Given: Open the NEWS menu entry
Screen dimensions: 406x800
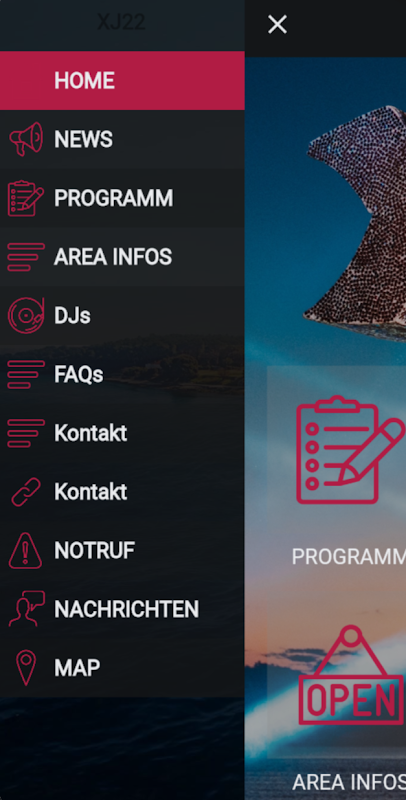Looking at the screenshot, I should pos(122,139).
